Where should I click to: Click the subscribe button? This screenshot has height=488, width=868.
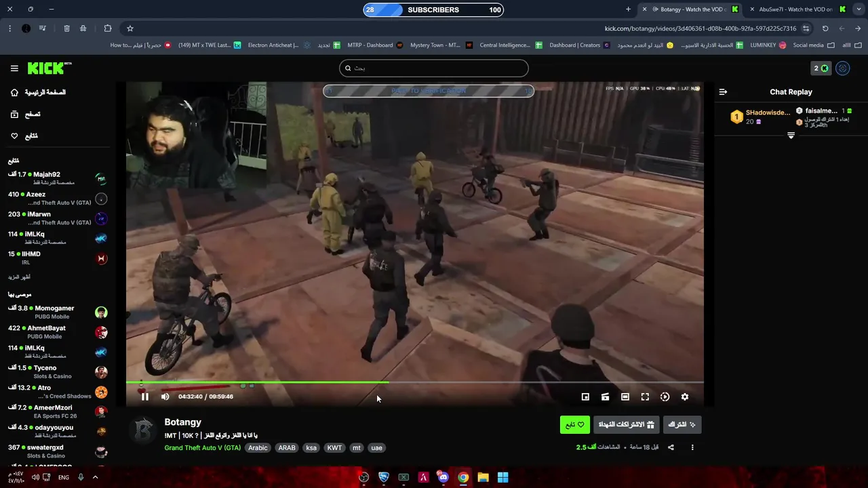682,425
